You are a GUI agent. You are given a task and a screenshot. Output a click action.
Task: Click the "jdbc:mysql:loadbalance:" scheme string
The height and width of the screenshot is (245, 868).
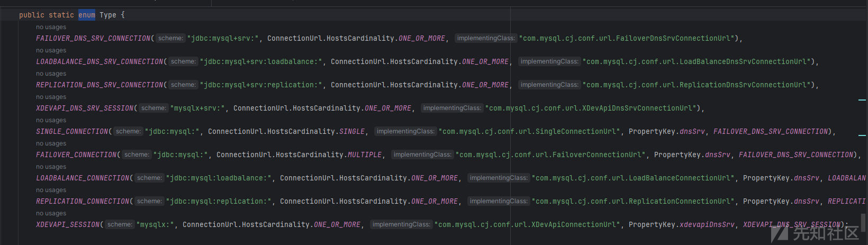coord(219,178)
